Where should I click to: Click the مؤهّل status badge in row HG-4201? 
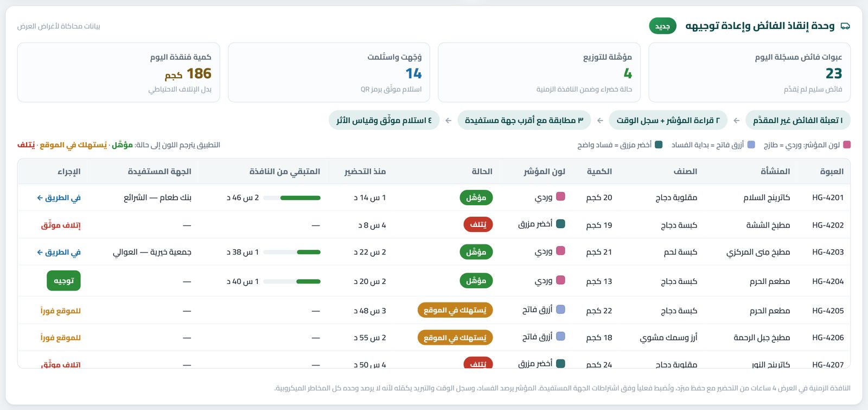(x=476, y=198)
